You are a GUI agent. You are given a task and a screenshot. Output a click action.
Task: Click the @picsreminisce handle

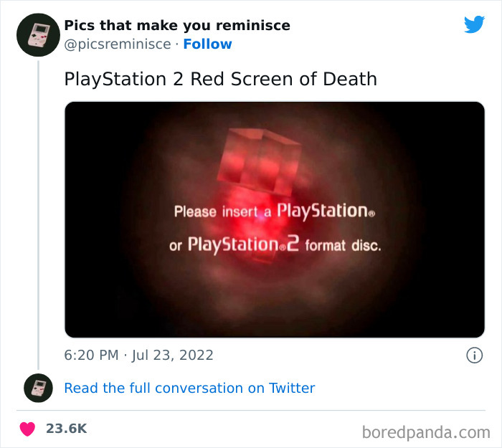(x=117, y=44)
